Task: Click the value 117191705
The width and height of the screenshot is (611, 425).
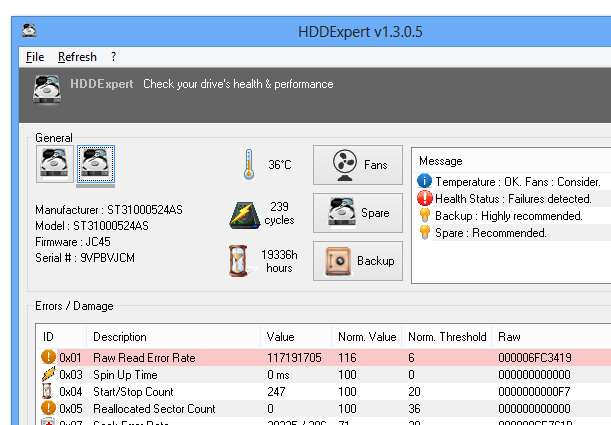Action: click(294, 358)
